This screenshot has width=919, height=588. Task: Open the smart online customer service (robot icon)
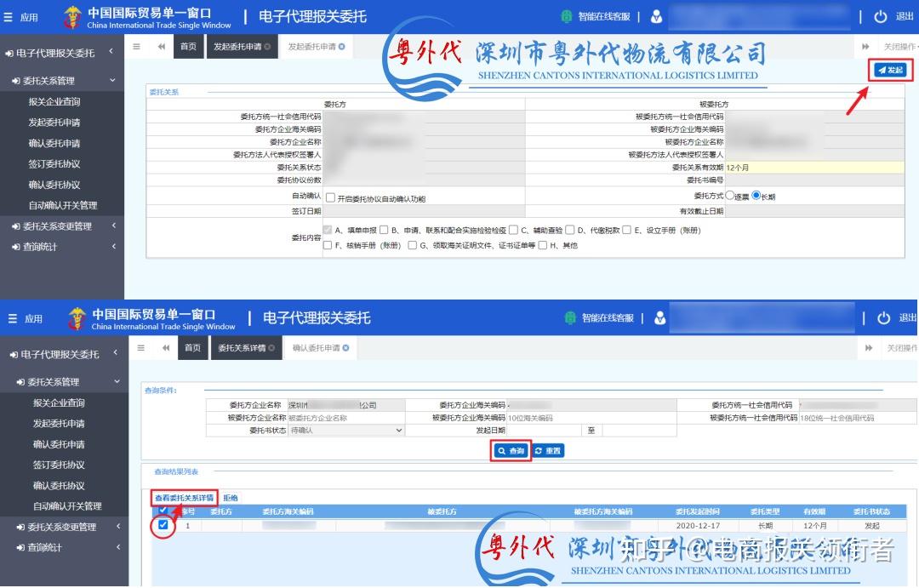[567, 16]
